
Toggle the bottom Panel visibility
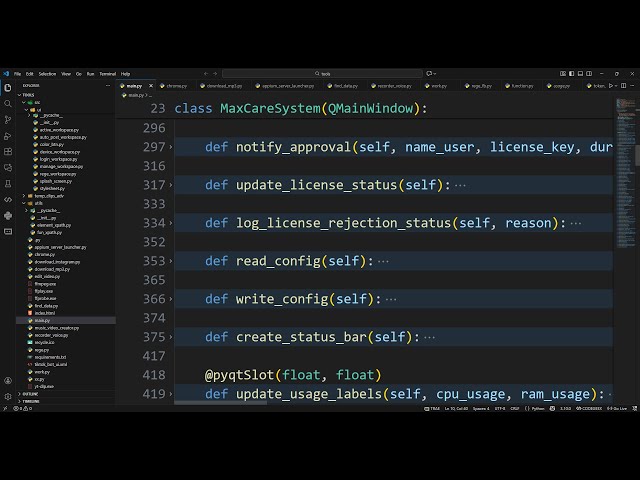pos(580,74)
